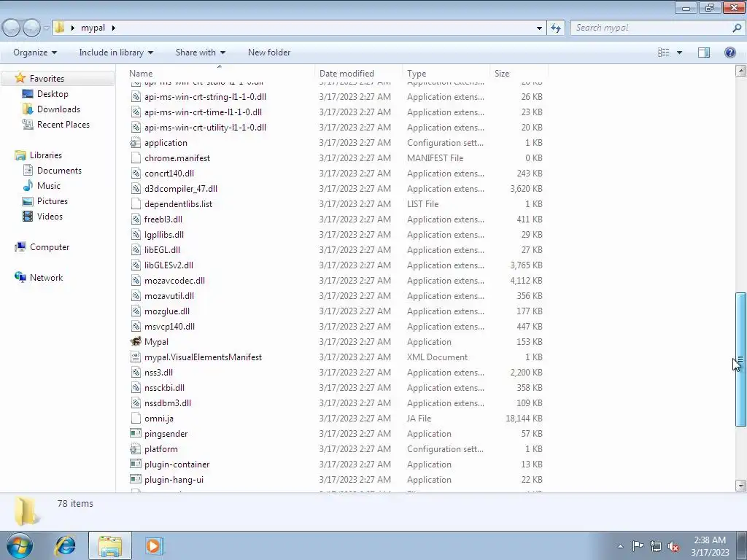Change view using the view icon

(x=664, y=52)
